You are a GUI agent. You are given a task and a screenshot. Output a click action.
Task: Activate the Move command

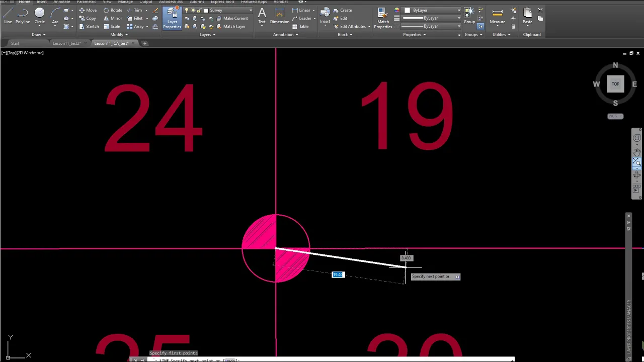88,10
